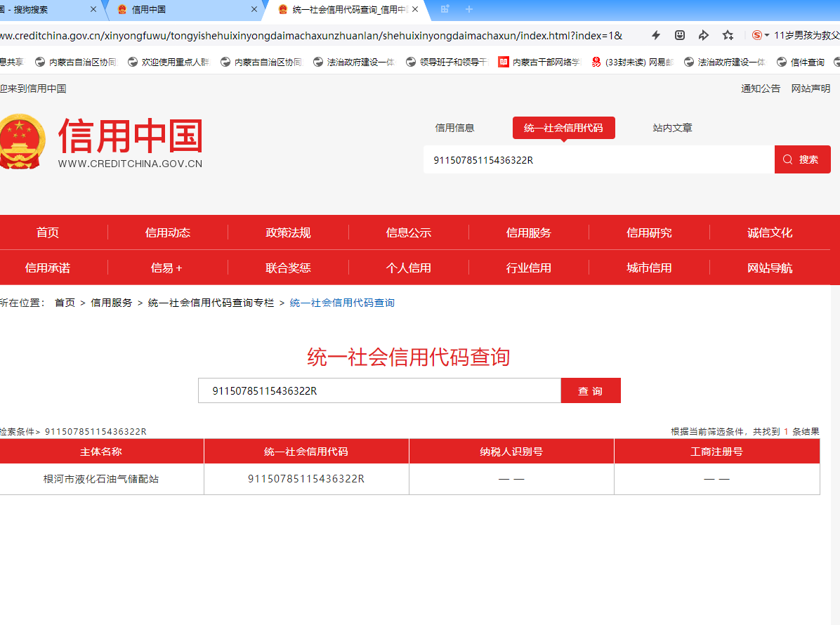Image resolution: width=840 pixels, height=625 pixels.
Task: Open 信用服务 in red navigation bar
Action: pos(529,232)
